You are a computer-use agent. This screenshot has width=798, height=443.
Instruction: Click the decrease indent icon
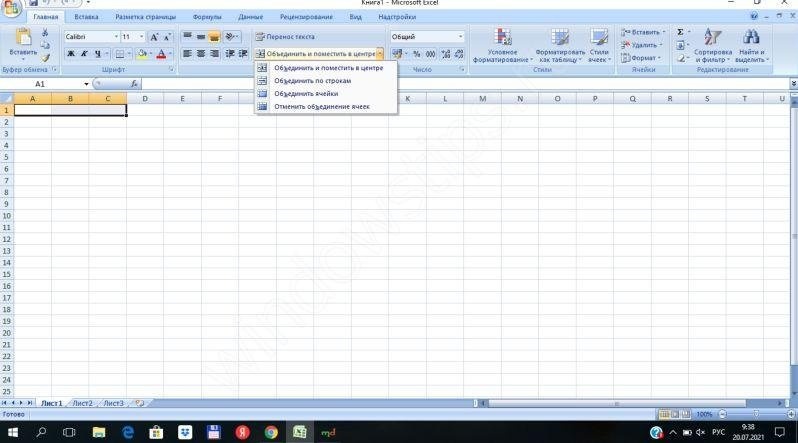[x=230, y=53]
